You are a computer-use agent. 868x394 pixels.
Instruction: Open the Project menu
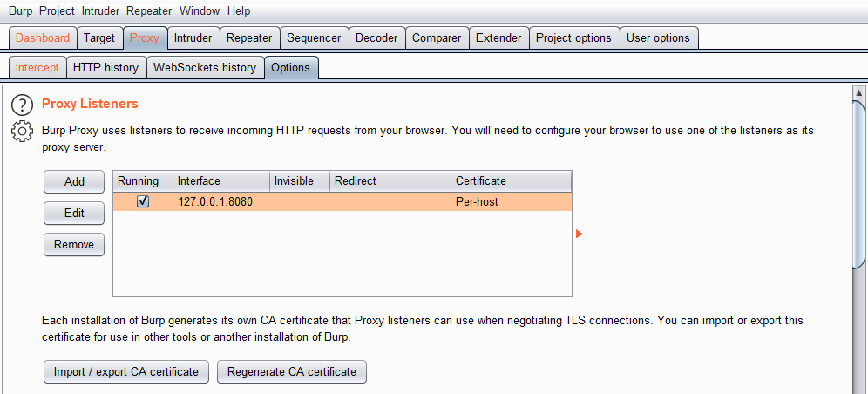(57, 10)
